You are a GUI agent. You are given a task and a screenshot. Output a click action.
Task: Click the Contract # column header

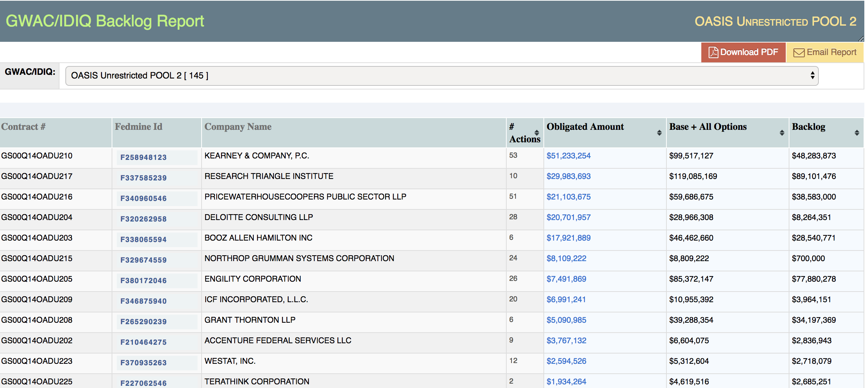pos(56,133)
